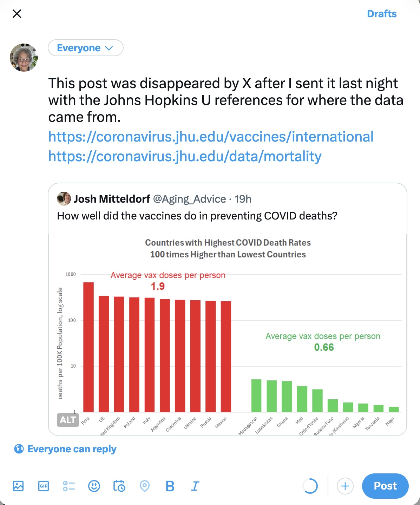Add another post to the thread
The image size is (420, 505).
coord(345,486)
